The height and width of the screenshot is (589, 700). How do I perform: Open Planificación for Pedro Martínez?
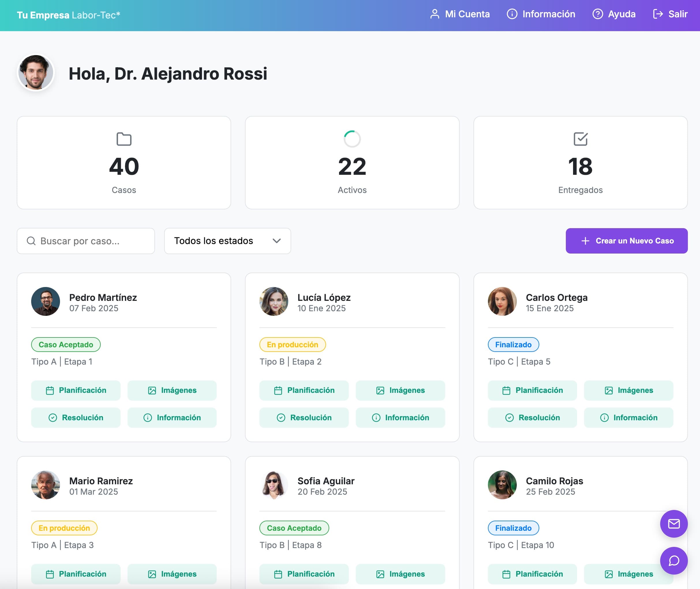point(76,390)
